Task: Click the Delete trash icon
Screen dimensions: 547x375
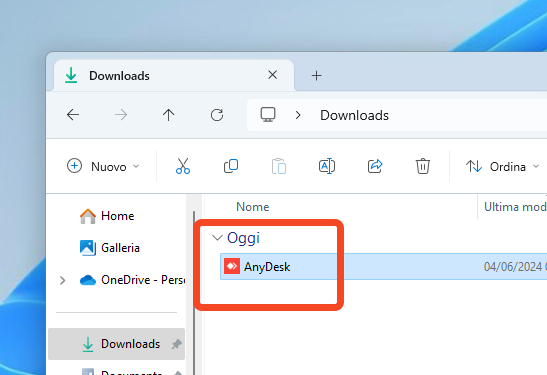Action: 422,166
